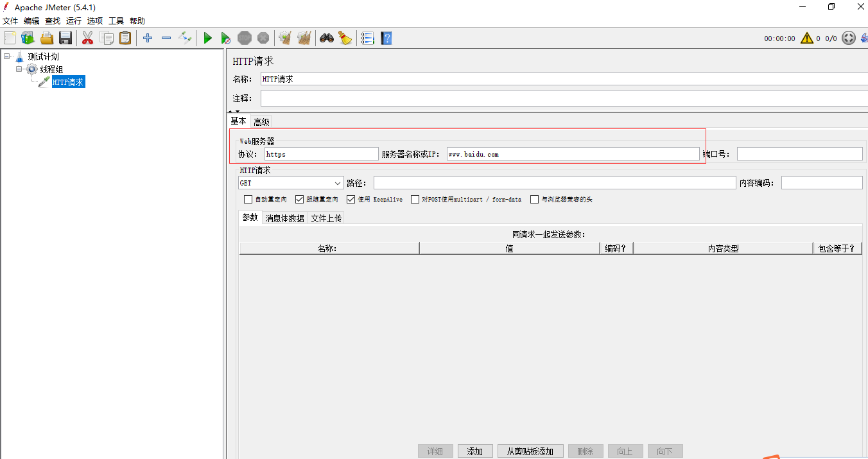The height and width of the screenshot is (459, 868).
Task: Click the 协议 field showing https
Action: pos(322,154)
